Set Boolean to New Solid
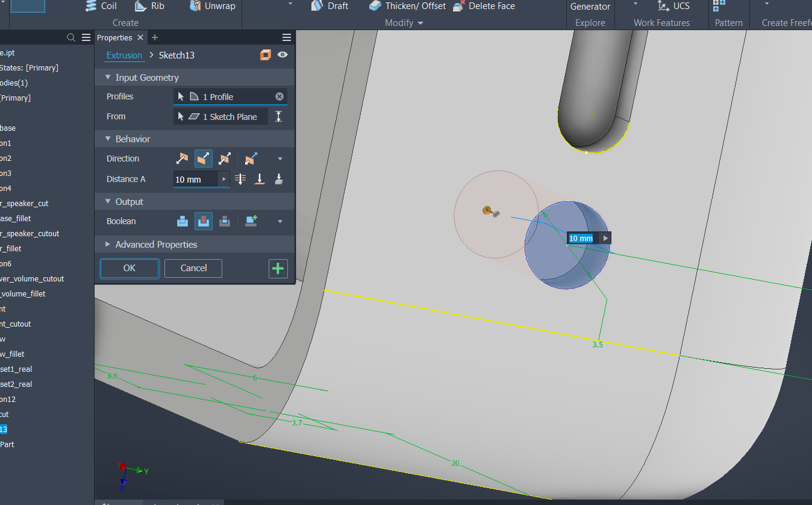812x505 pixels. 251,221
